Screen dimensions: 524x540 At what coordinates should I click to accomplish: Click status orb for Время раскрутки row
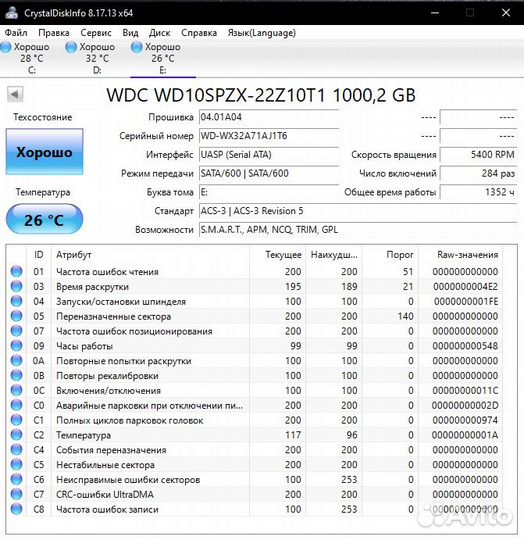[x=16, y=286]
